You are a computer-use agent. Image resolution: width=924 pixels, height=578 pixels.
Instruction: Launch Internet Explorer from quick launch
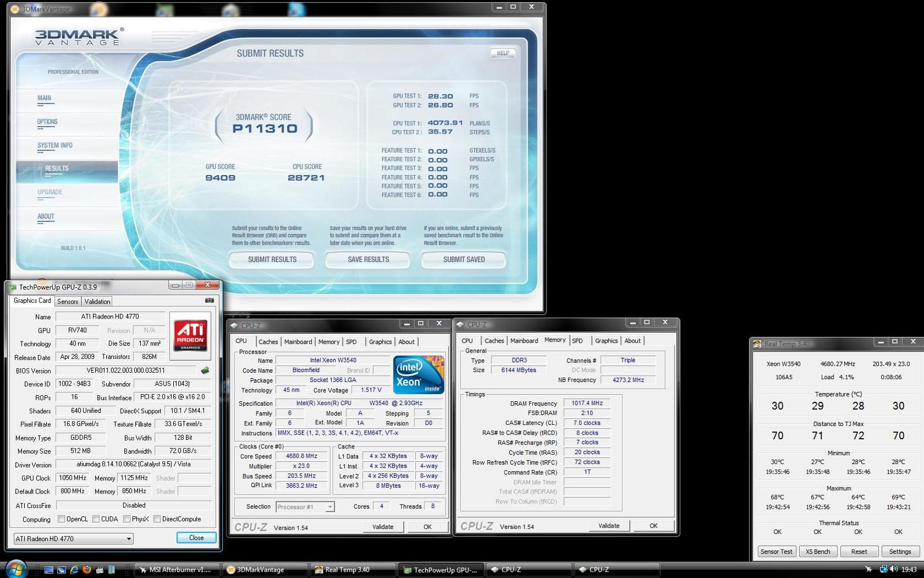74,570
